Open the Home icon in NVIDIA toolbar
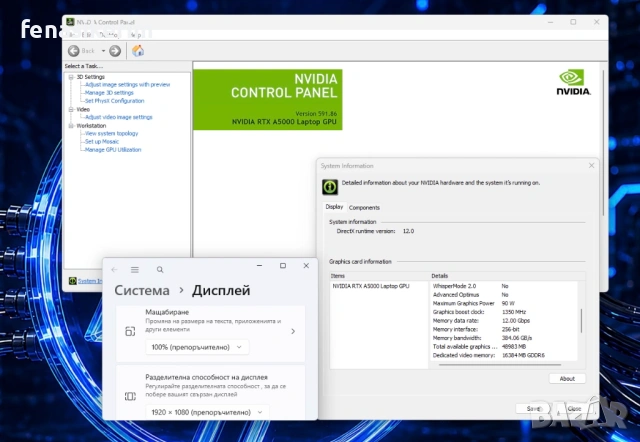 pos(138,51)
